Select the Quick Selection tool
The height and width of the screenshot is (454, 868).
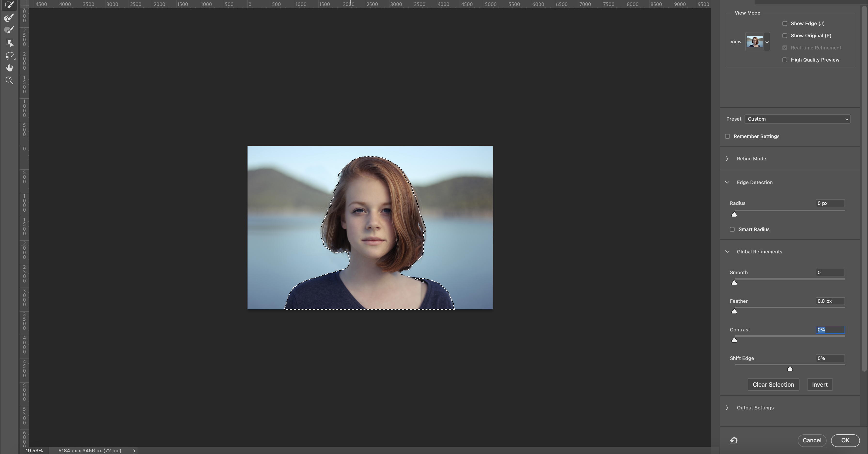click(9, 5)
